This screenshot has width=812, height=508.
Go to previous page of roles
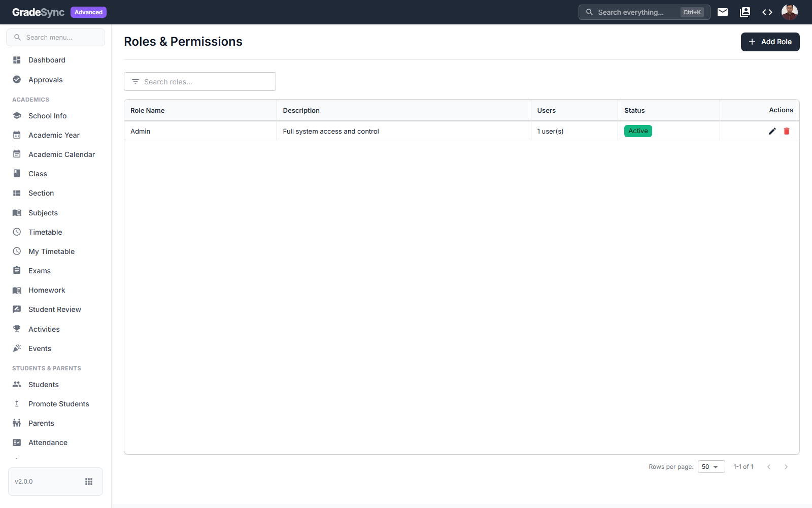[769, 467]
